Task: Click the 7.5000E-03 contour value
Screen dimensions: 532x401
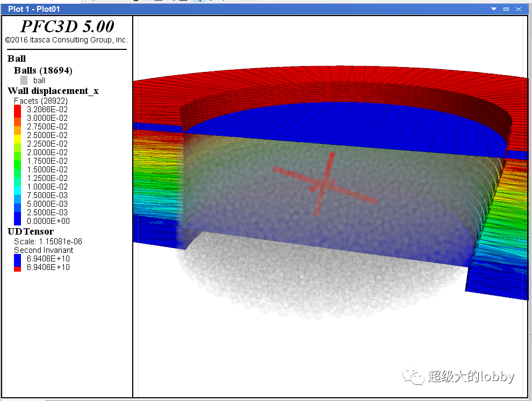Action: [47, 195]
